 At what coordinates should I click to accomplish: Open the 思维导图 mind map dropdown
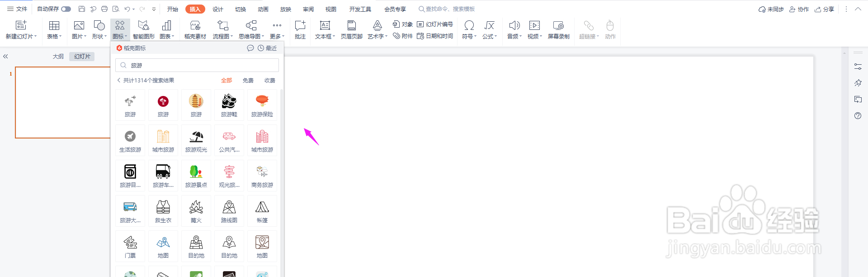tap(251, 30)
